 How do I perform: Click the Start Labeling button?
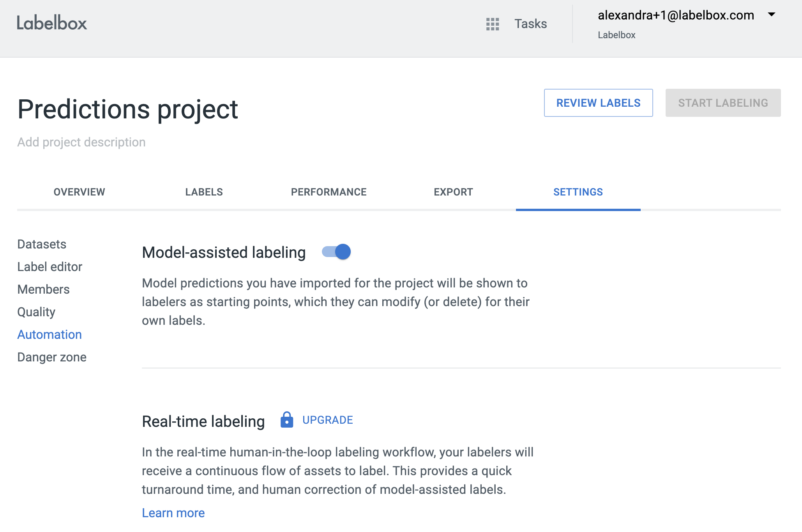[x=723, y=103]
